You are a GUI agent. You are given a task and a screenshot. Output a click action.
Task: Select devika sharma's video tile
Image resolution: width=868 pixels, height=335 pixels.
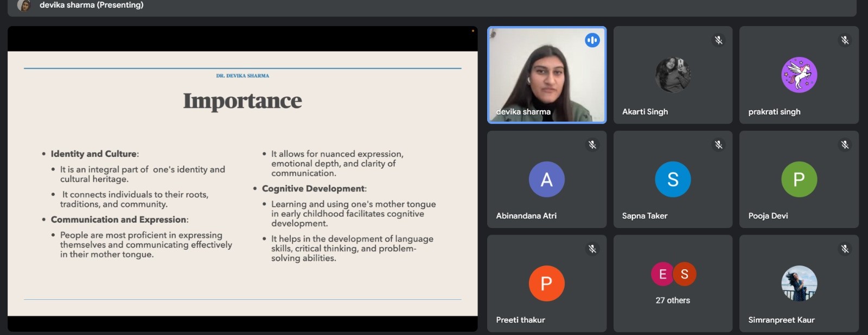click(x=547, y=75)
